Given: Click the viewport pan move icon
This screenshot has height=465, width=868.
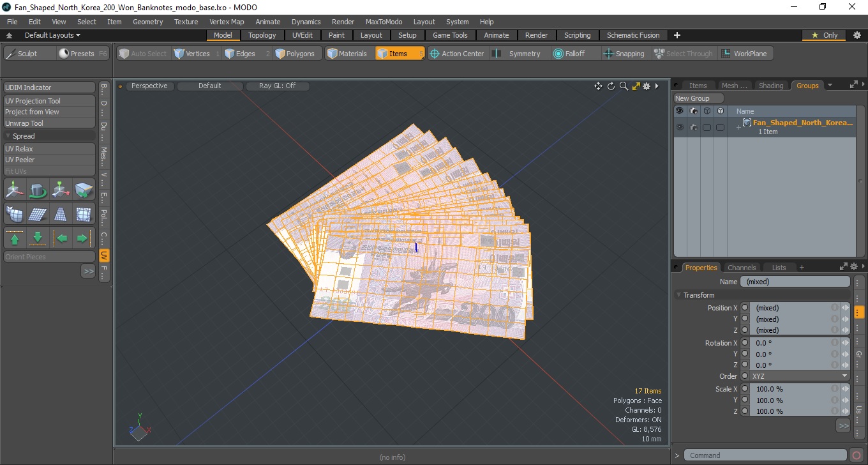Looking at the screenshot, I should pos(598,86).
